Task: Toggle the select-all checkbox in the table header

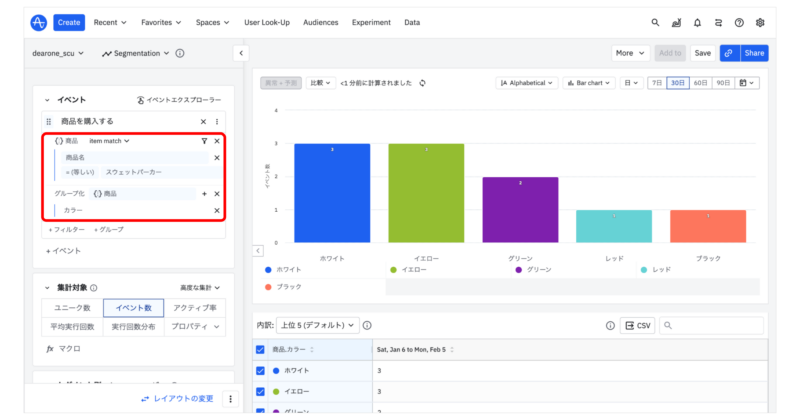Action: point(262,349)
